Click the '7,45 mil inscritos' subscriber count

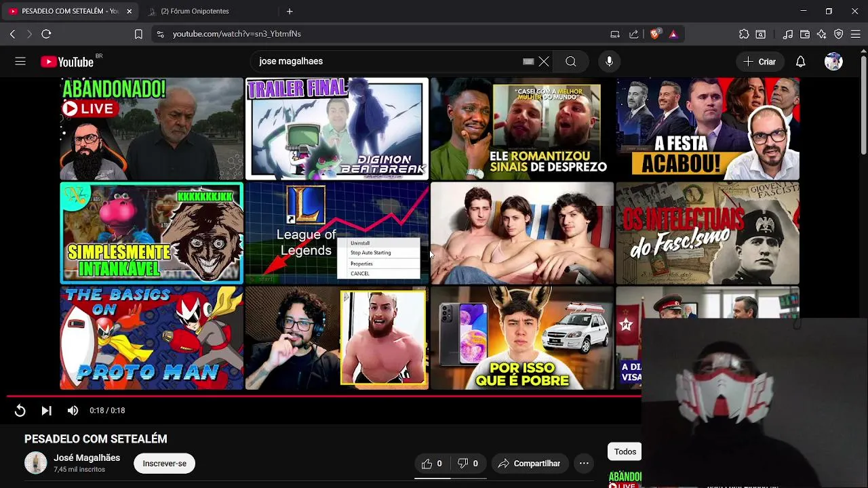coord(79,470)
